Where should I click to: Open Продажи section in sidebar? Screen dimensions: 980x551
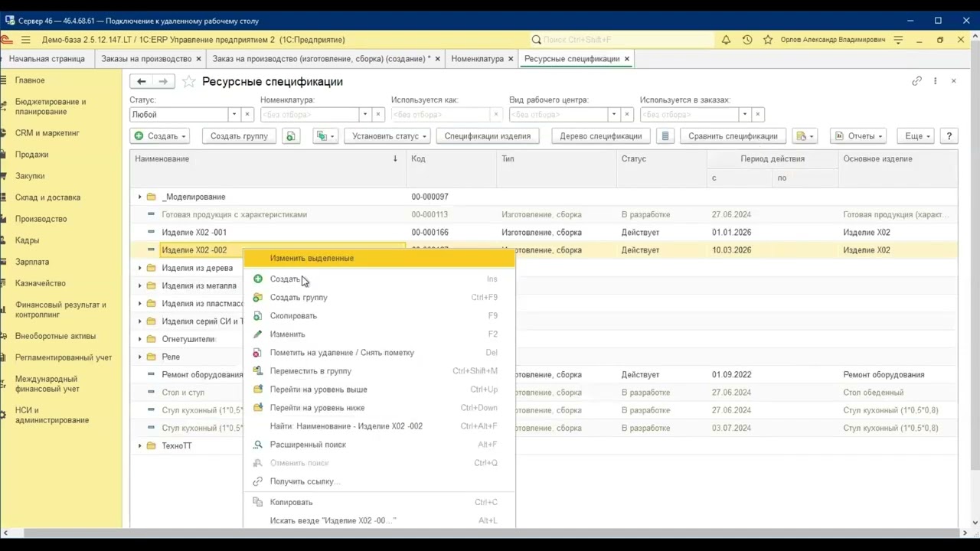[x=31, y=155]
